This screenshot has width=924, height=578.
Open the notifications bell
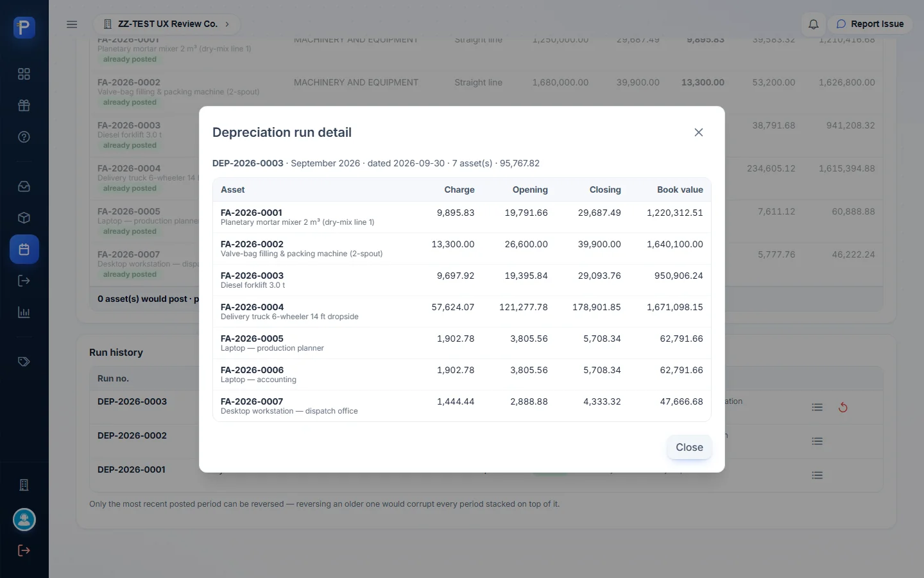pos(813,24)
